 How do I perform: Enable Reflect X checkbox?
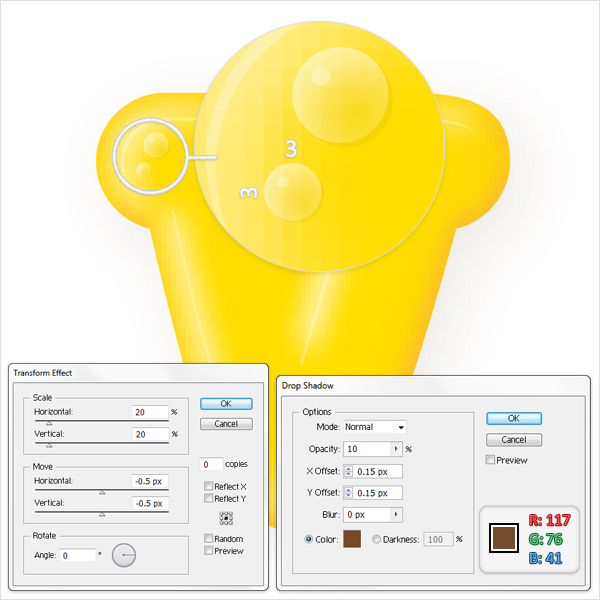click(x=209, y=486)
